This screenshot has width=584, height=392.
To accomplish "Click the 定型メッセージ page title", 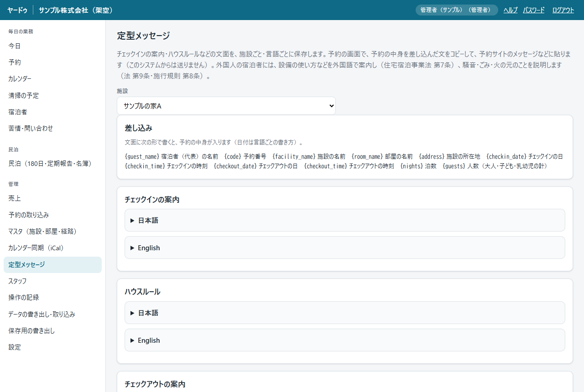I will 143,36.
